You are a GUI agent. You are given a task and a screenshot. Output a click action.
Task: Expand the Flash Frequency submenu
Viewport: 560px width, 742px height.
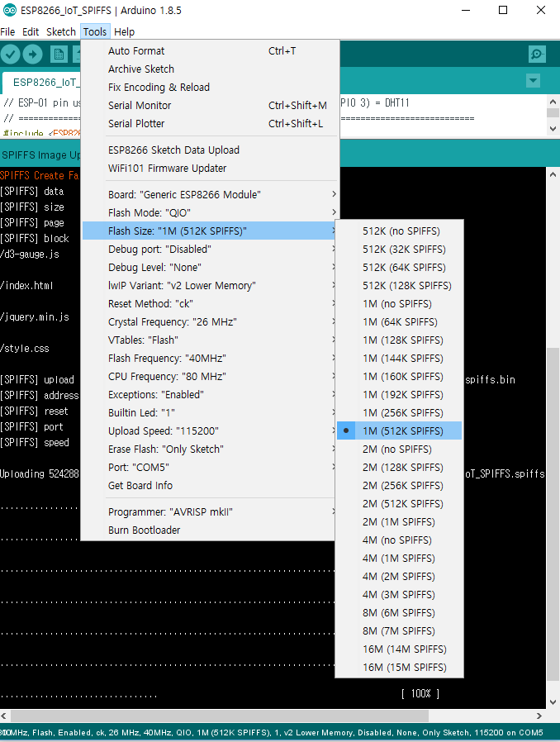point(210,359)
